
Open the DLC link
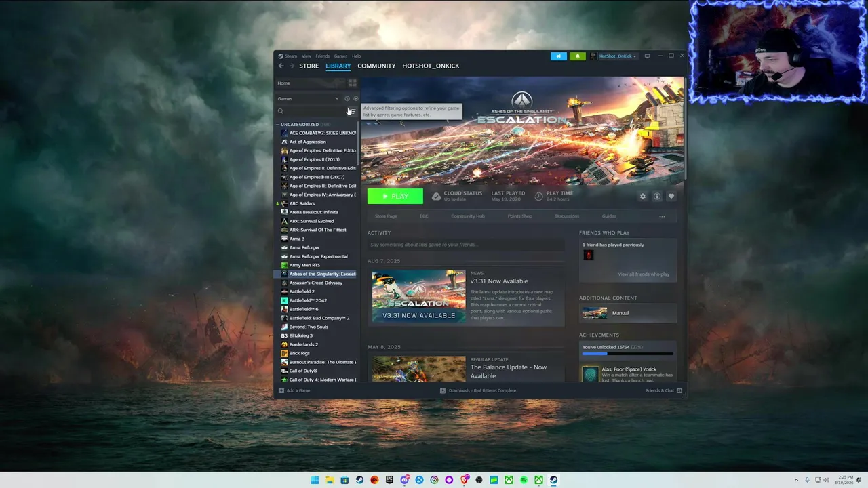coord(424,216)
